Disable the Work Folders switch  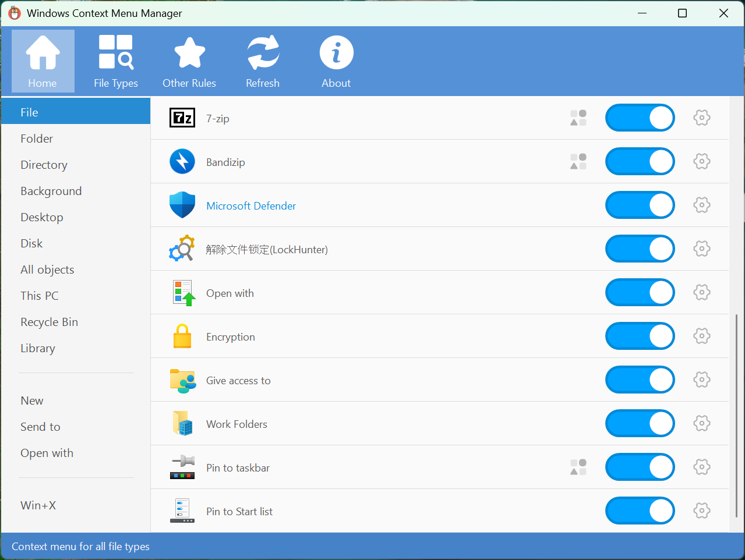[640, 423]
